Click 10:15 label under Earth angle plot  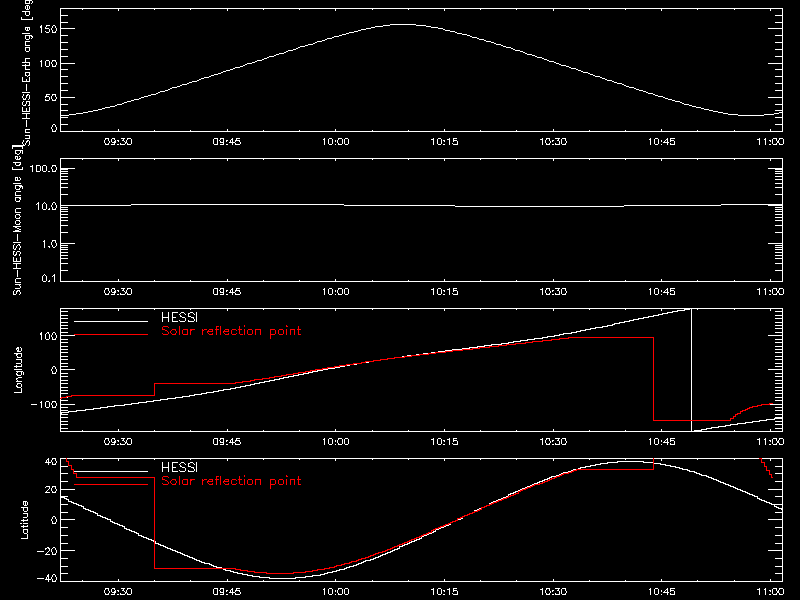[444, 141]
